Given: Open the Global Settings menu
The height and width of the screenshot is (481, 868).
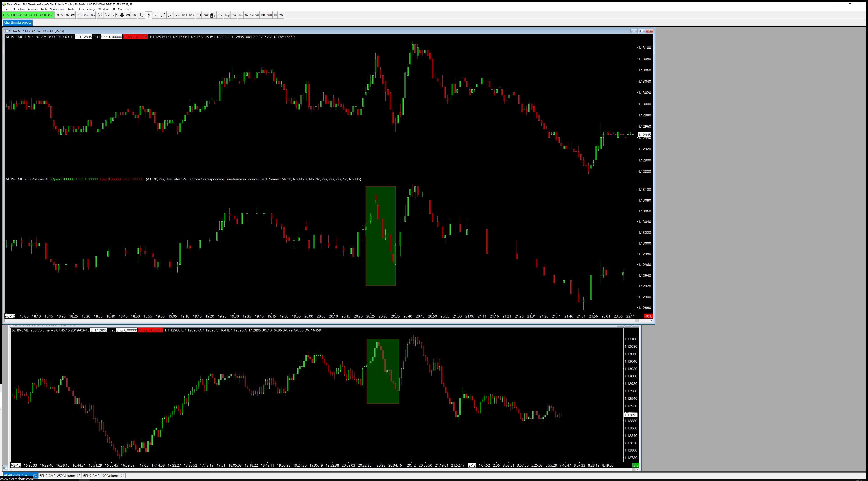Looking at the screenshot, I should [86, 9].
